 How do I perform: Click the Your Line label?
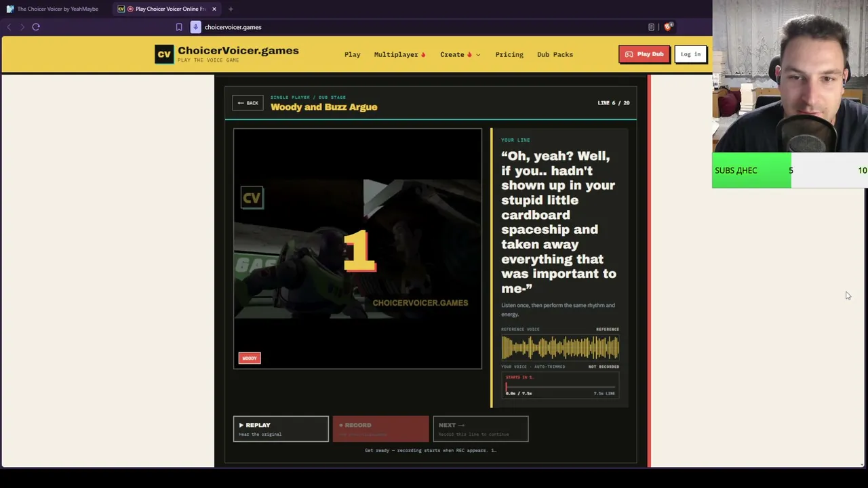[x=515, y=140]
